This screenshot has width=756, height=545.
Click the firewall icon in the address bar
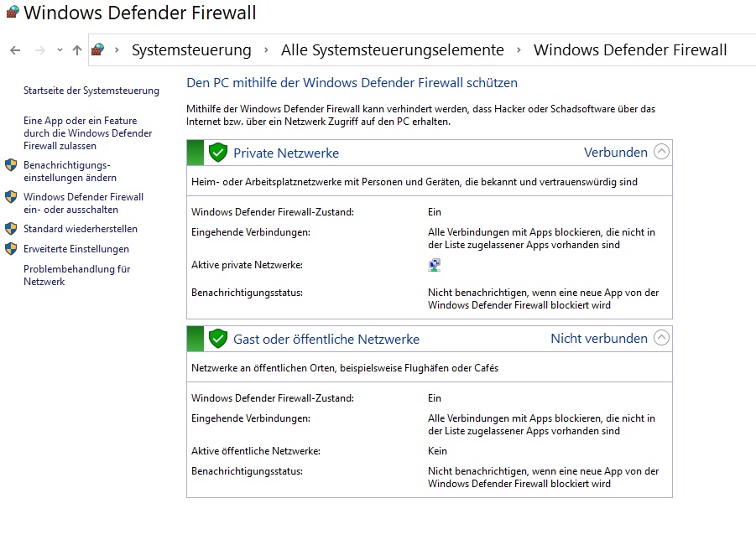click(98, 50)
